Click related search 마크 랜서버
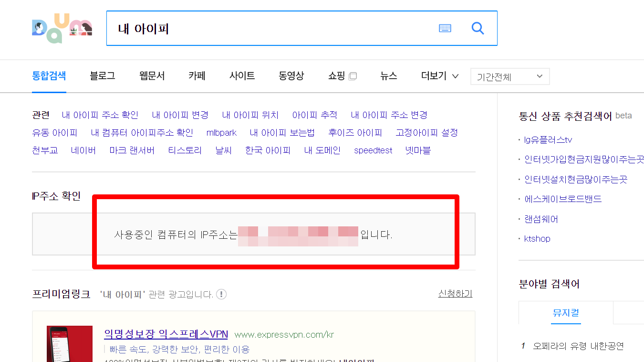This screenshot has height=362, width=644. click(x=132, y=150)
